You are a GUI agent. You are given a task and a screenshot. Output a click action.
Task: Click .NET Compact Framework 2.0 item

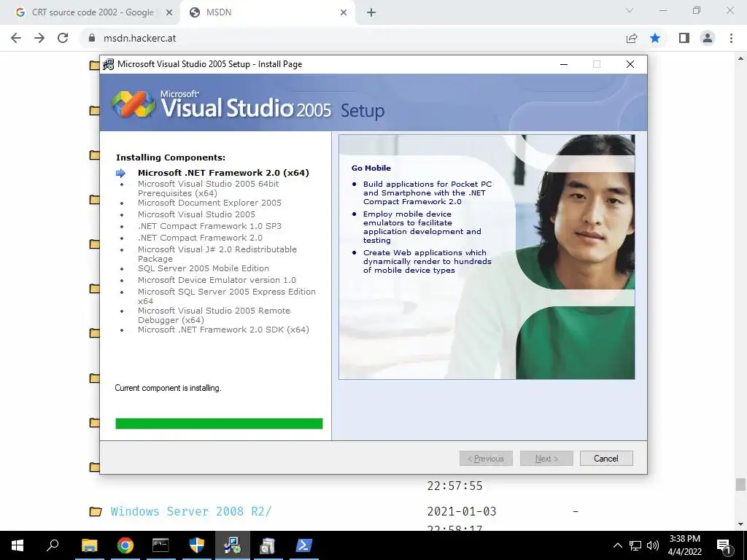[200, 238]
